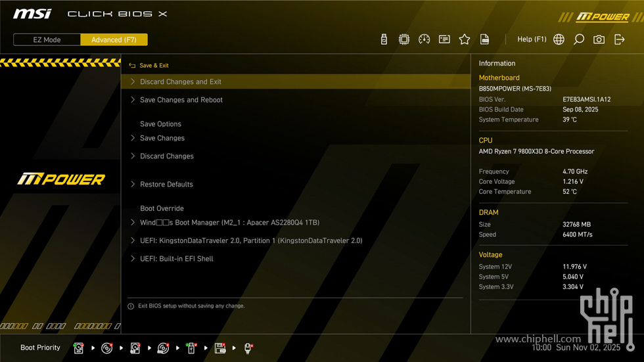Click AMD Ryzen 7 9800X3D processor name
Viewport: 644px width, 362px height.
pos(536,152)
